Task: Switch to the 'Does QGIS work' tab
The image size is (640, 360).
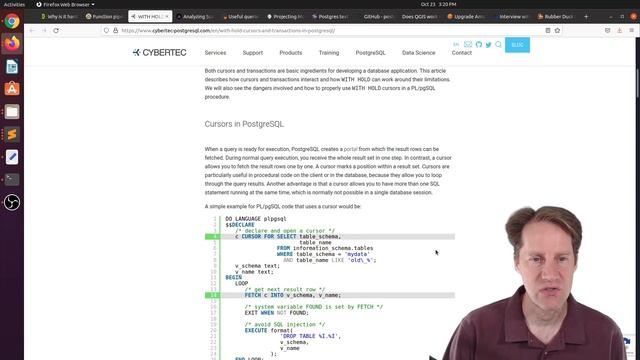Action: (x=420, y=17)
